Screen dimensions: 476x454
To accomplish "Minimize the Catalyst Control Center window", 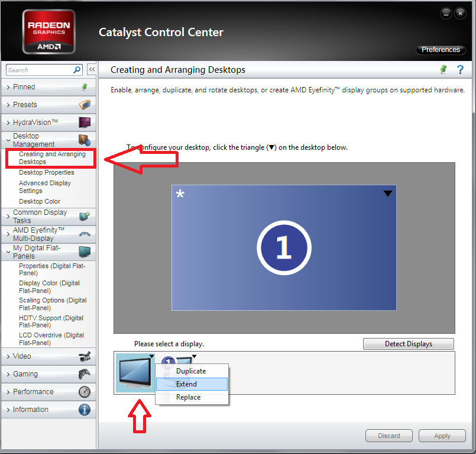I will click(446, 14).
